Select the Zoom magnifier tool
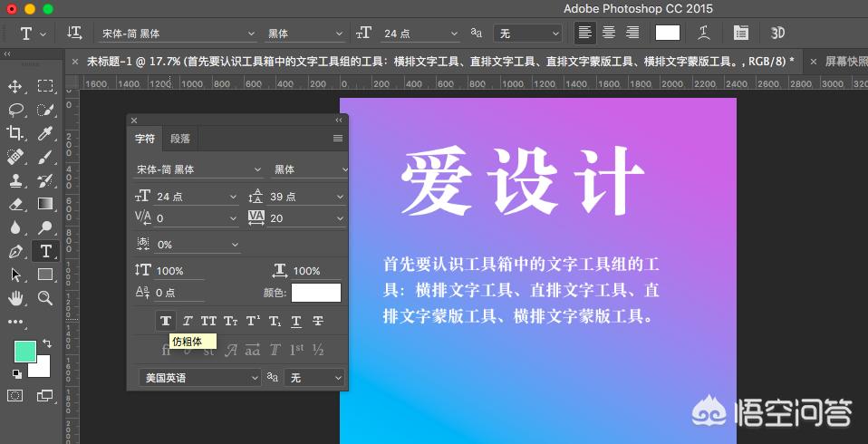 [x=44, y=298]
